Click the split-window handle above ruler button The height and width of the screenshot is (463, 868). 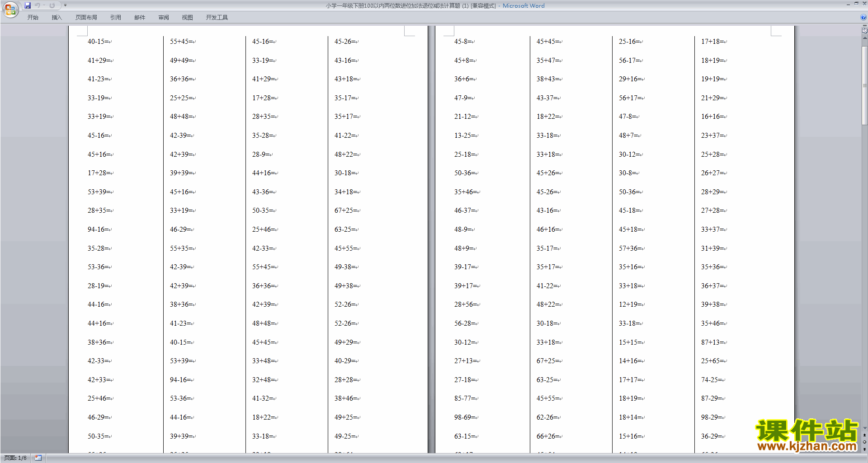click(x=864, y=26)
